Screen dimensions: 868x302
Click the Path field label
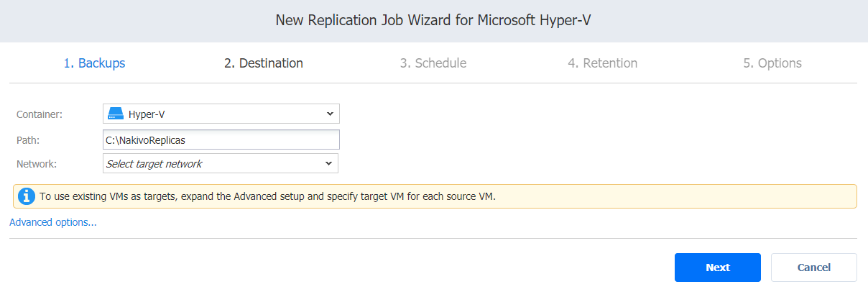click(27, 139)
